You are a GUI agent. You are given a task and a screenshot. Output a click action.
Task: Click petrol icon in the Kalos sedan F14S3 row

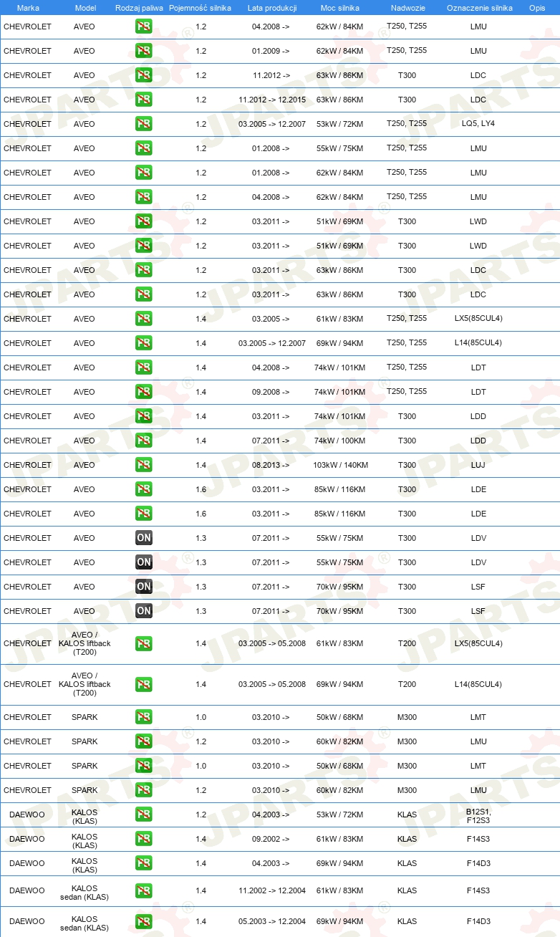tap(144, 890)
